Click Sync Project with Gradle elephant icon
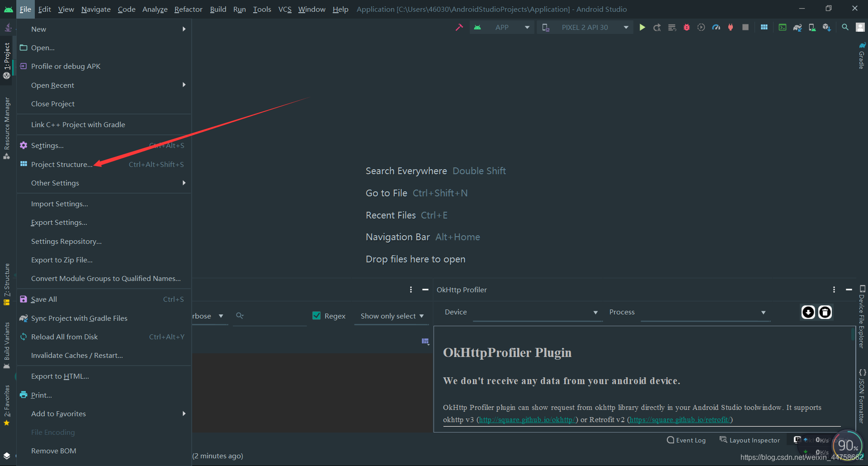The width and height of the screenshot is (868, 466). tap(797, 27)
